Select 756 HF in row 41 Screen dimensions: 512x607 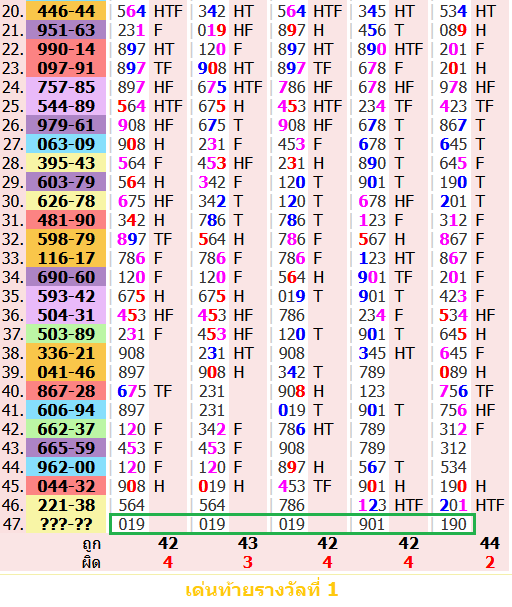coord(467,410)
